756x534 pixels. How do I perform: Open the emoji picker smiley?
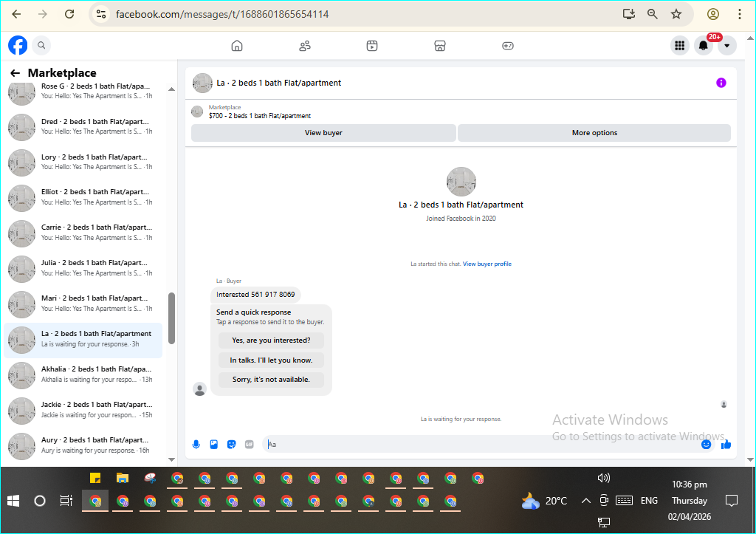(x=707, y=445)
